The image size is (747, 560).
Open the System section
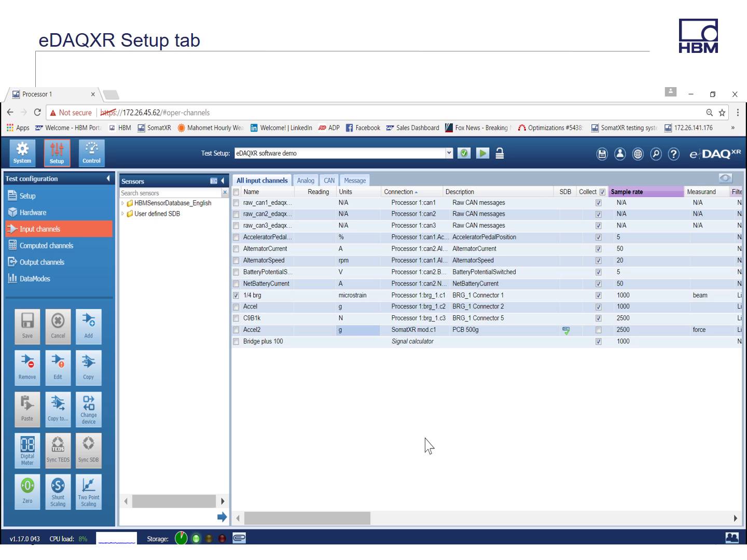[x=22, y=152]
